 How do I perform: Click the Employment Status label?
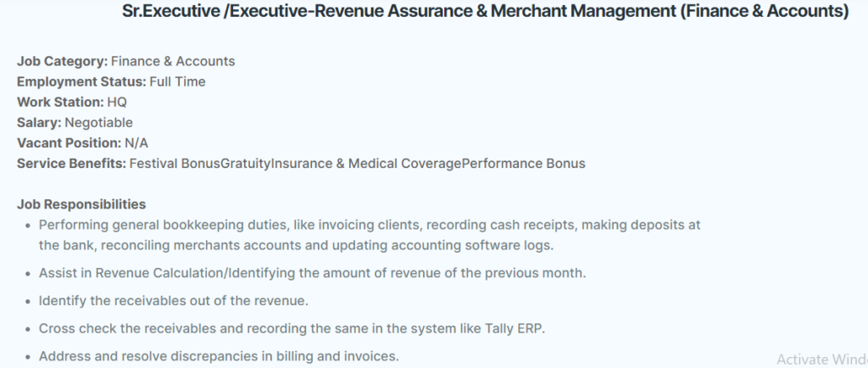(x=81, y=82)
